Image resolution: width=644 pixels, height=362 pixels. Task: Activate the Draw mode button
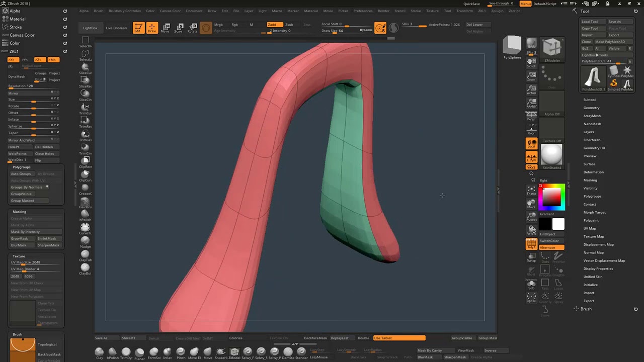(x=151, y=28)
